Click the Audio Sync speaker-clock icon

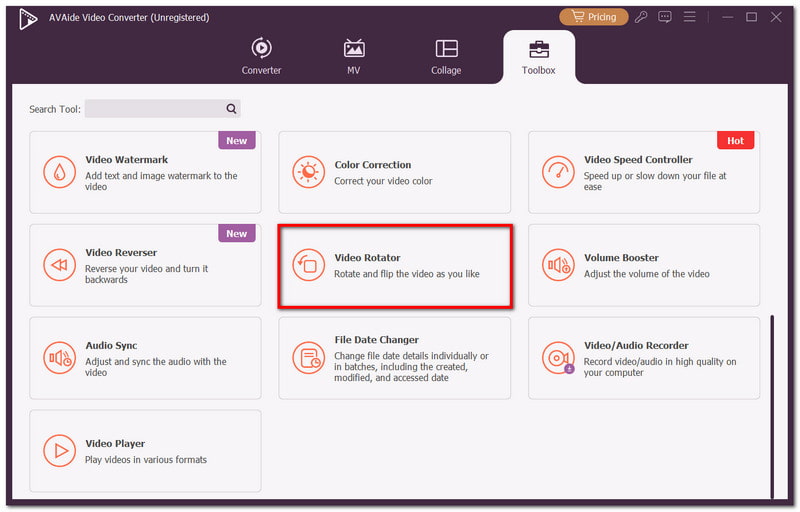[x=59, y=357]
